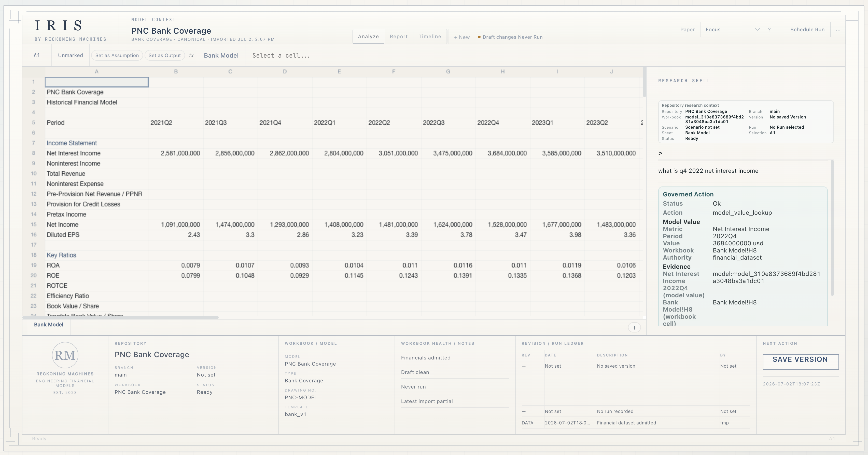868x455 pixels.
Task: Click the 'bank_v1' template value
Action: pyautogui.click(x=295, y=414)
